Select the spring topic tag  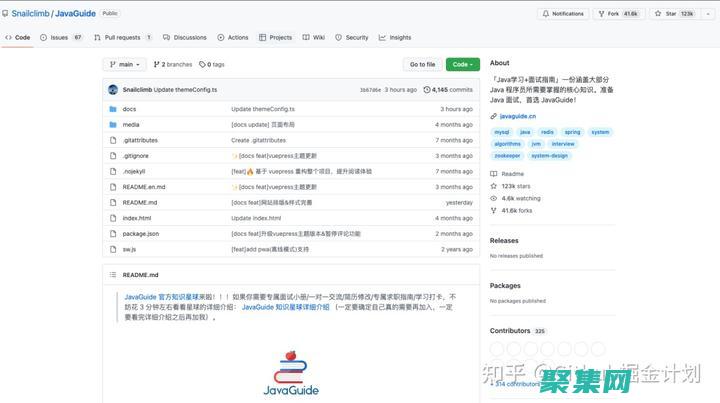[571, 132]
